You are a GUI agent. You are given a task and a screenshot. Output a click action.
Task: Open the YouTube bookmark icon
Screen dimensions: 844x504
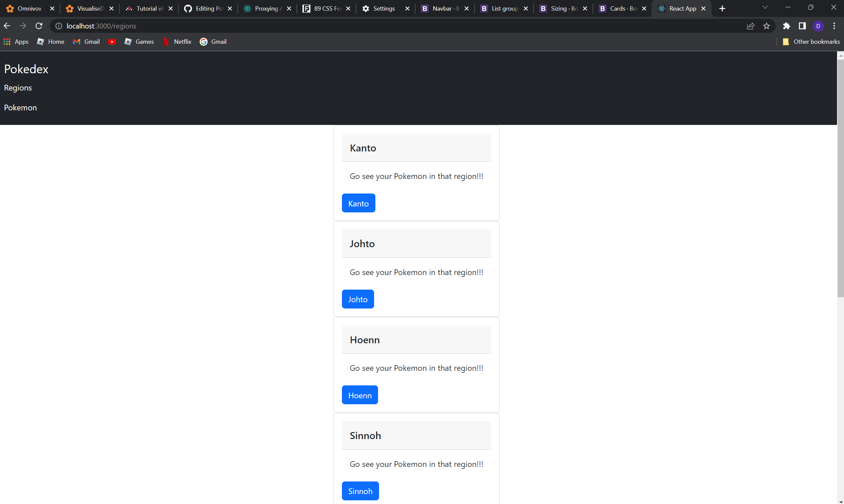coord(112,41)
